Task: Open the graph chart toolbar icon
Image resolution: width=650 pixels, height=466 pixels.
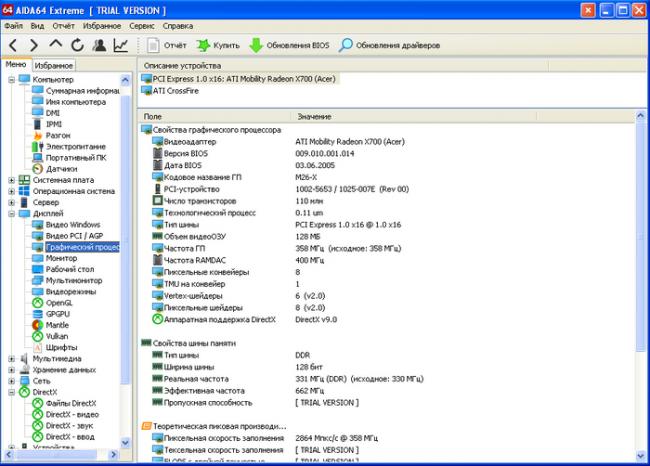Action: (121, 45)
